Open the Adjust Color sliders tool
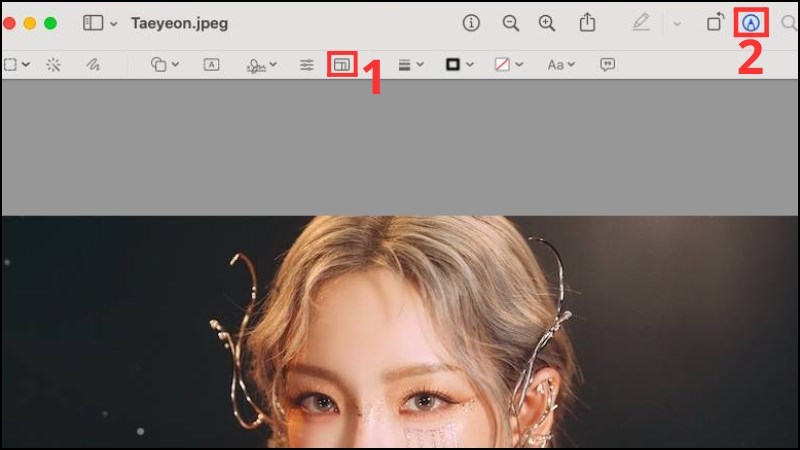The image size is (800, 450). tap(307, 65)
